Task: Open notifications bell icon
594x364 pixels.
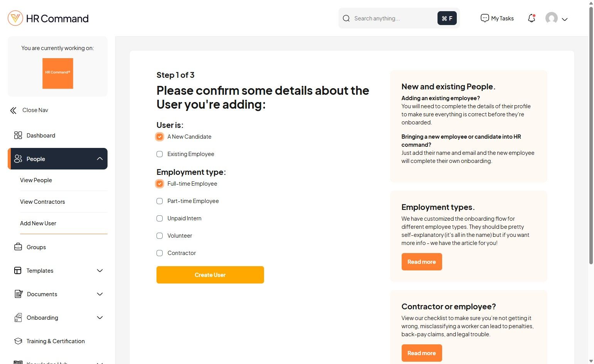Action: point(532,18)
